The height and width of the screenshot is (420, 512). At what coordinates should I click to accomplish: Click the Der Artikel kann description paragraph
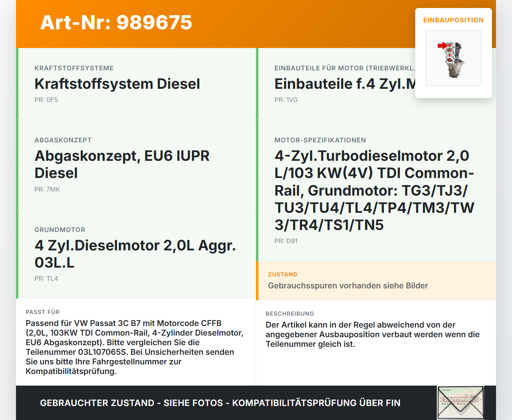click(x=373, y=334)
